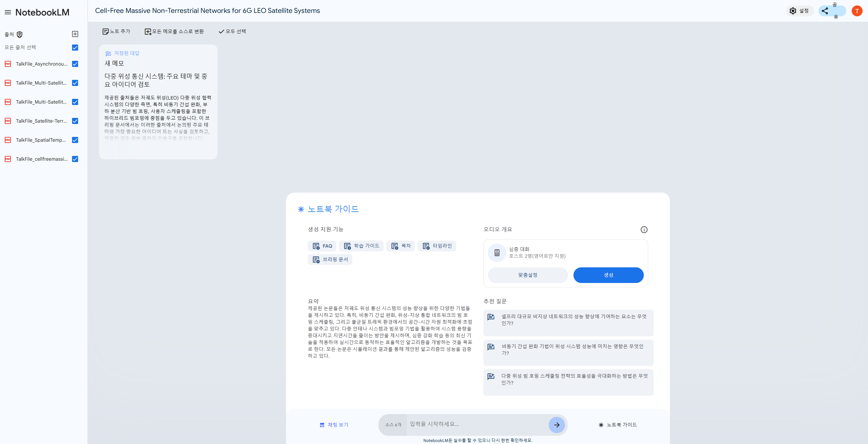Click the send arrow in chat box

(x=556, y=425)
